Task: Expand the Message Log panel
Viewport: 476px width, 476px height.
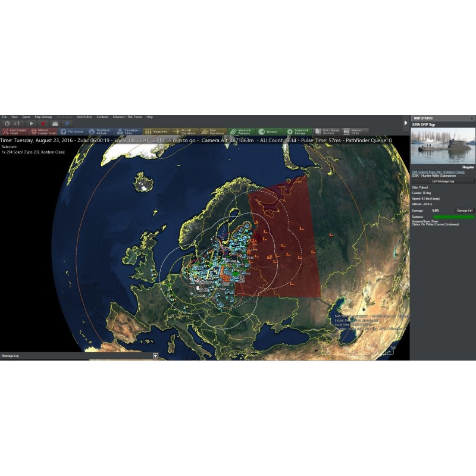Action: tap(155, 355)
